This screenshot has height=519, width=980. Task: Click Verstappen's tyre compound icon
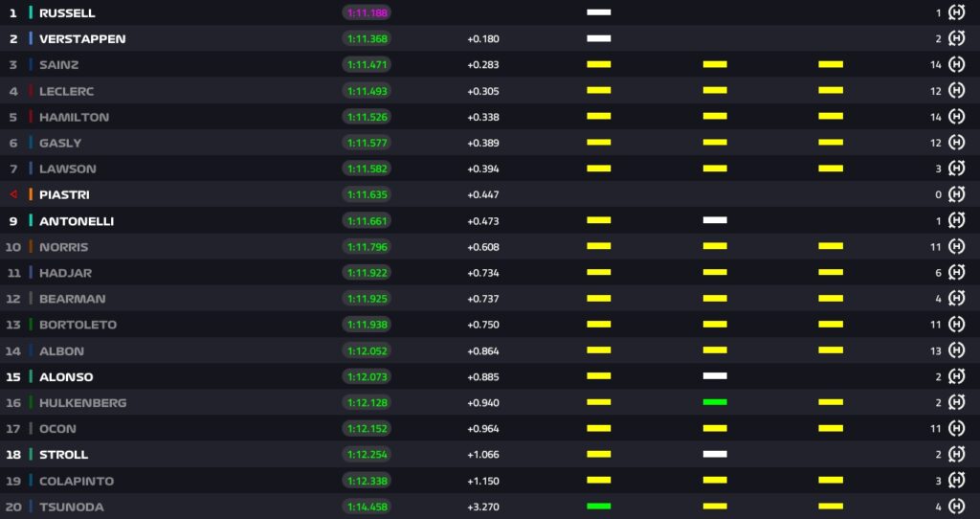(x=956, y=39)
